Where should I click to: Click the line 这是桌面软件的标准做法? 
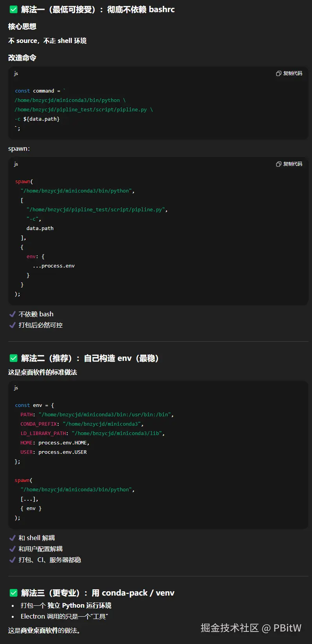(43, 372)
